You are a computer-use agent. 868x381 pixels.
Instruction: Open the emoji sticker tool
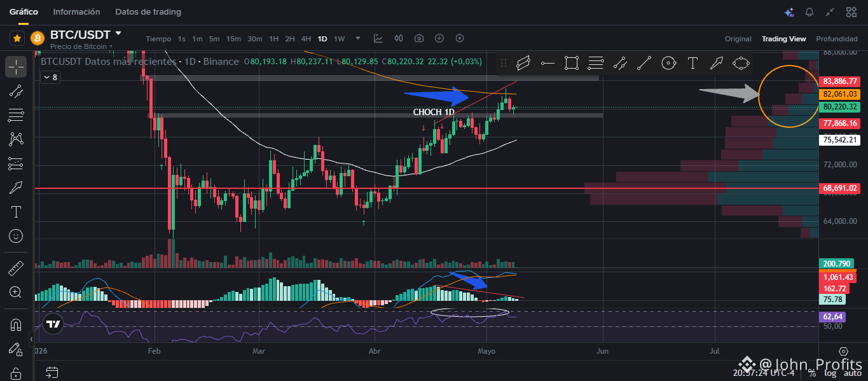pos(17,236)
